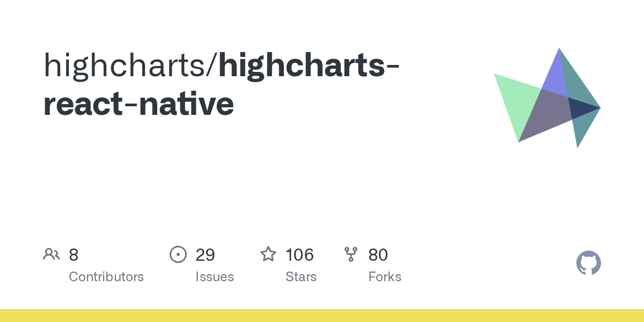Select the fork count 80
The height and width of the screenshot is (322, 644).
point(378,255)
